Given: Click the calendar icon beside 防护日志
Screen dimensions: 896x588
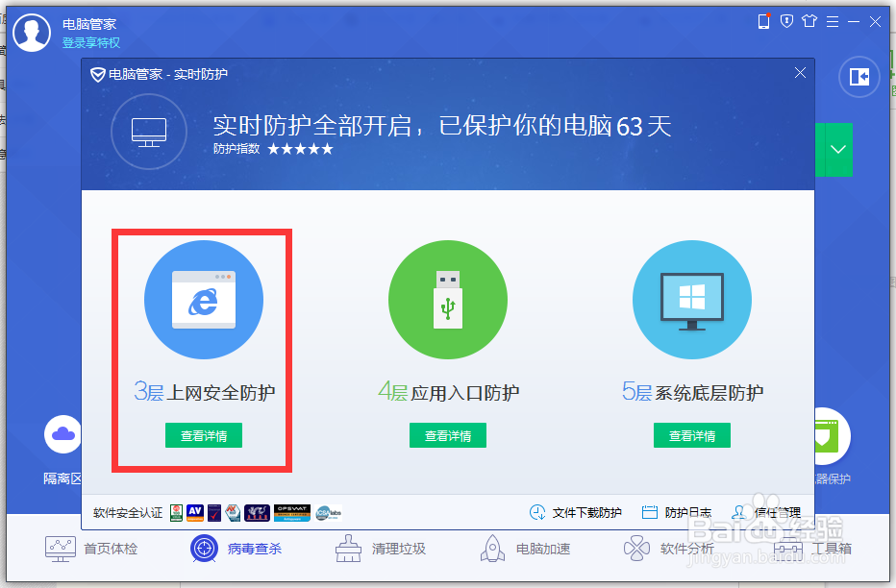Looking at the screenshot, I should point(650,512).
